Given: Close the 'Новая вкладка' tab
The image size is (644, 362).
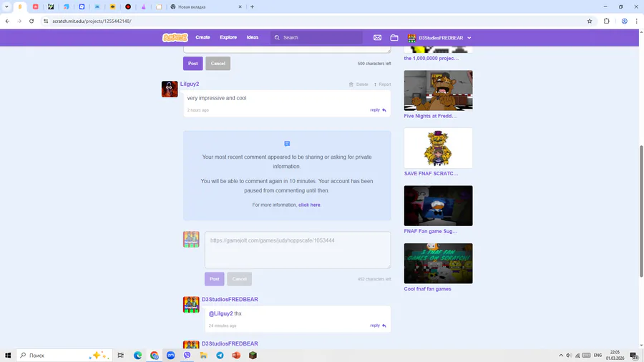Looking at the screenshot, I should (x=240, y=6).
